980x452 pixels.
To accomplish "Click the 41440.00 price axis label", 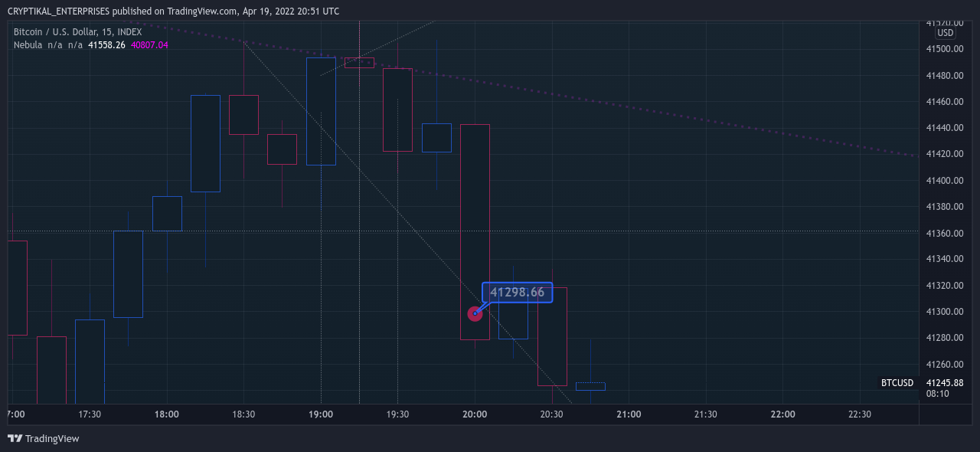I will pyautogui.click(x=944, y=128).
